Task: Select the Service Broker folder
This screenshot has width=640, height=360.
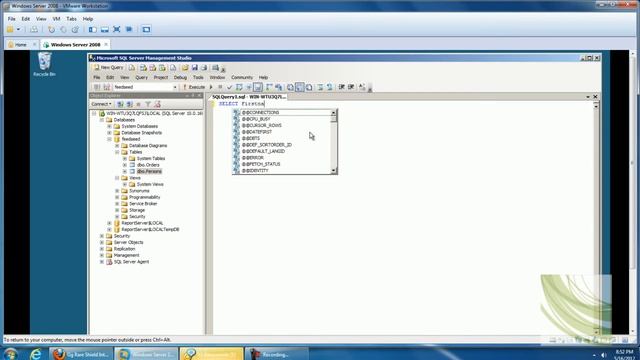Action: (x=143, y=204)
